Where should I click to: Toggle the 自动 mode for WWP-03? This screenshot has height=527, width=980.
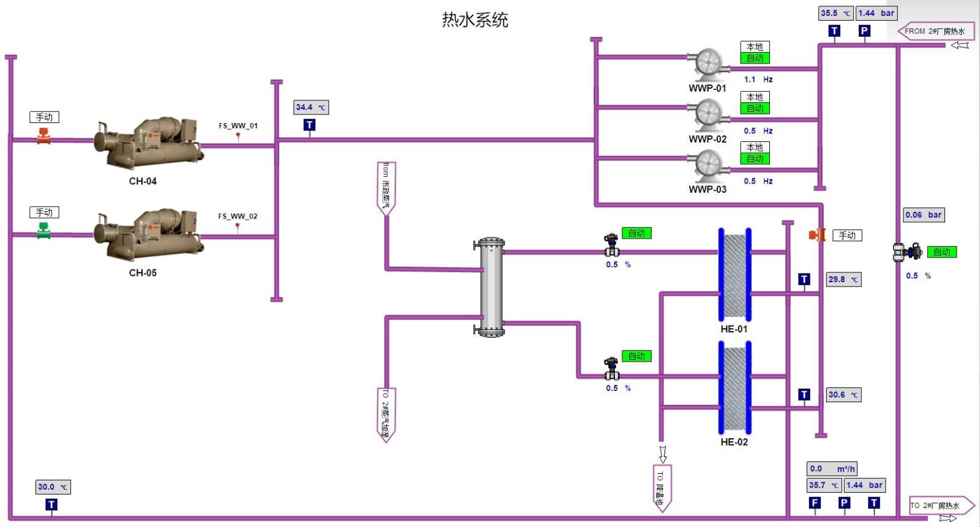click(x=755, y=159)
